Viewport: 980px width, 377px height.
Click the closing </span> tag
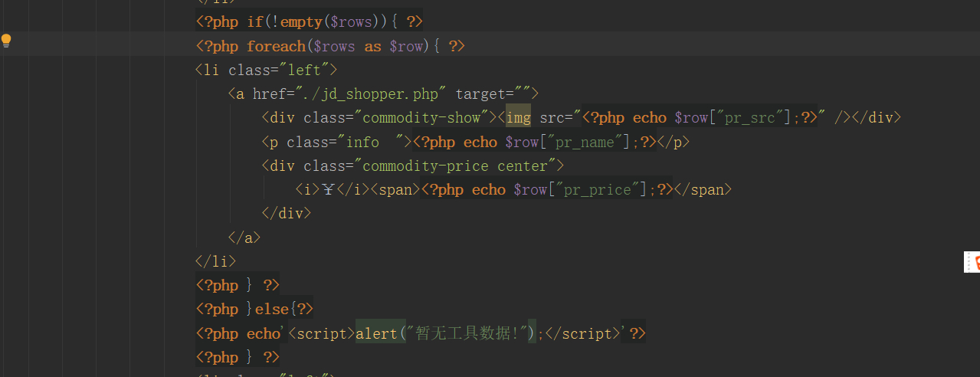[703, 189]
